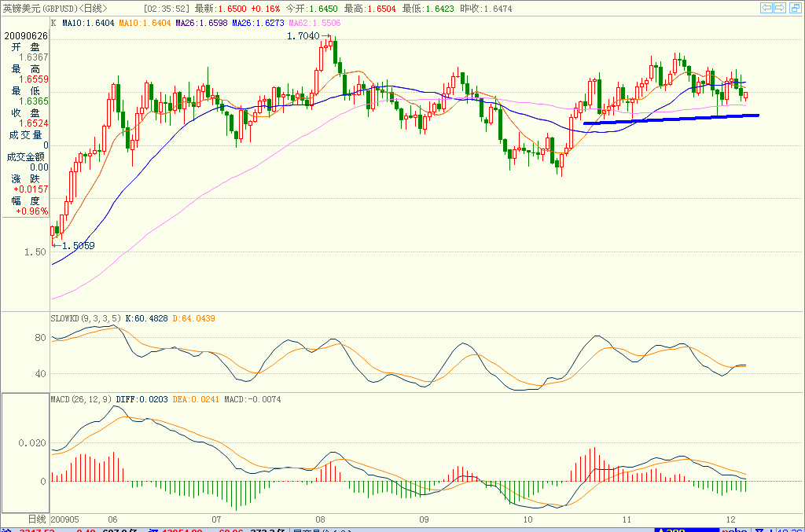Viewport: 805px width, 532px height.
Task: Click the side panel low value 1.6365
Action: pos(33,101)
